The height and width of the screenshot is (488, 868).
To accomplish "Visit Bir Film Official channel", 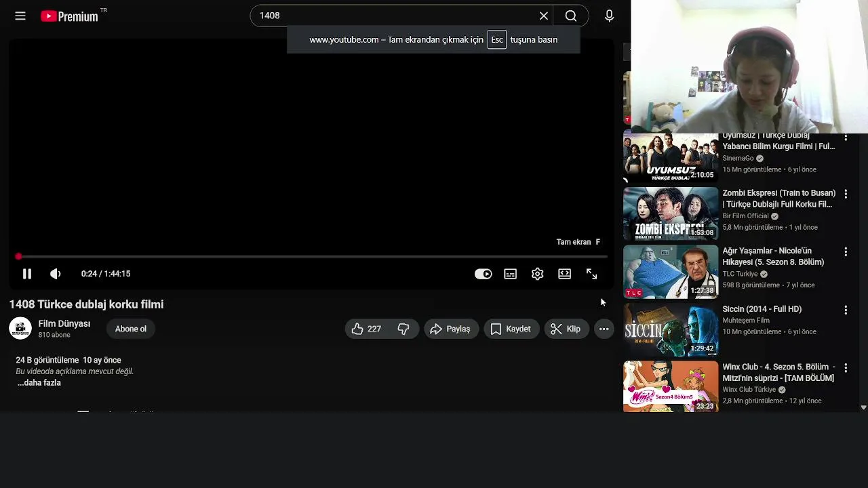I will [745, 216].
